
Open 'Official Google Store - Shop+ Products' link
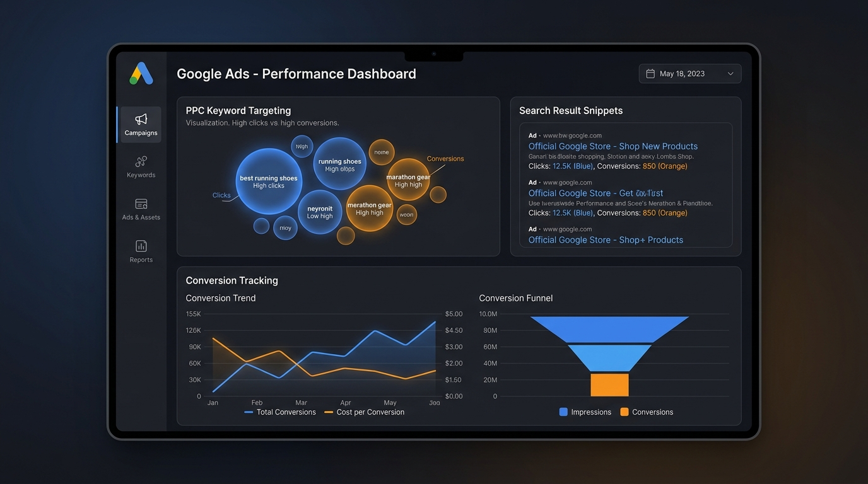pyautogui.click(x=606, y=240)
